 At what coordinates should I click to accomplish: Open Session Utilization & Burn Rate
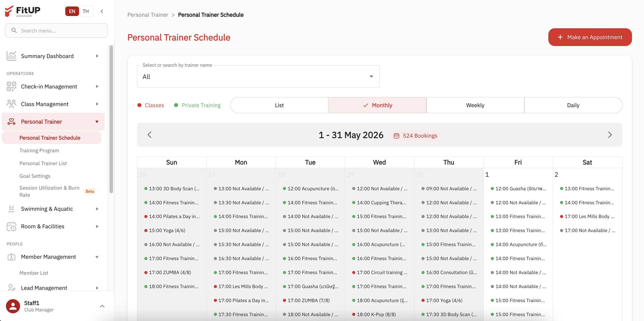click(50, 191)
